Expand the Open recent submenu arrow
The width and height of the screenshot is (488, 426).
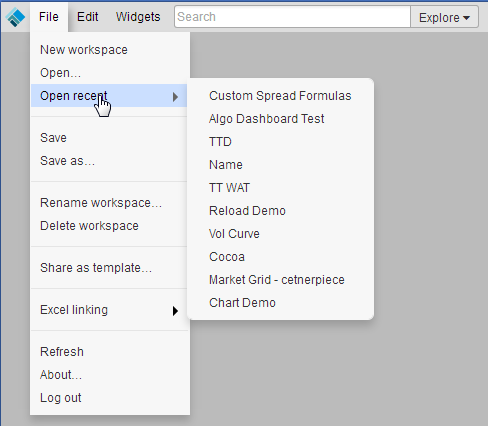(x=175, y=97)
